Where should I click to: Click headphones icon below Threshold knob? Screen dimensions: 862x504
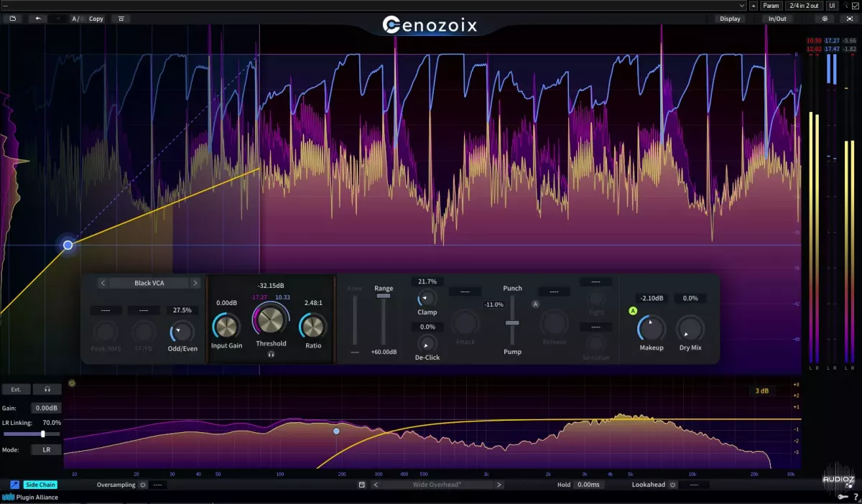pyautogui.click(x=271, y=354)
